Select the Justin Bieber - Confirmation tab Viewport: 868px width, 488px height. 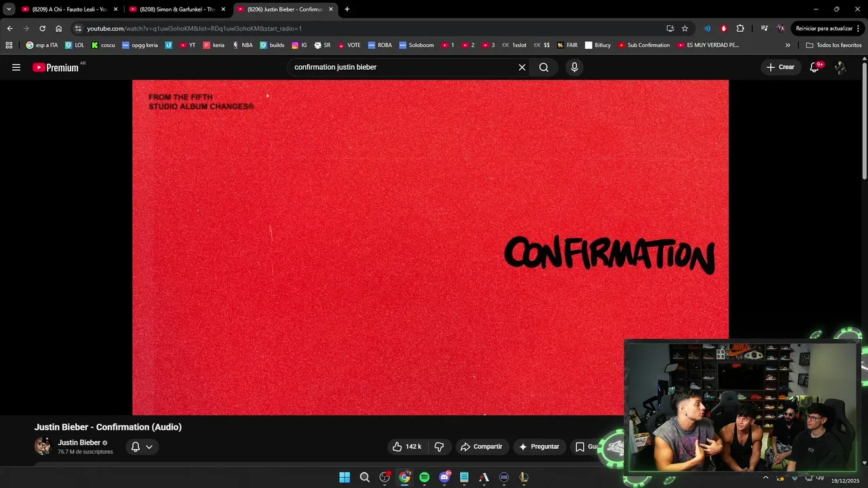285,9
